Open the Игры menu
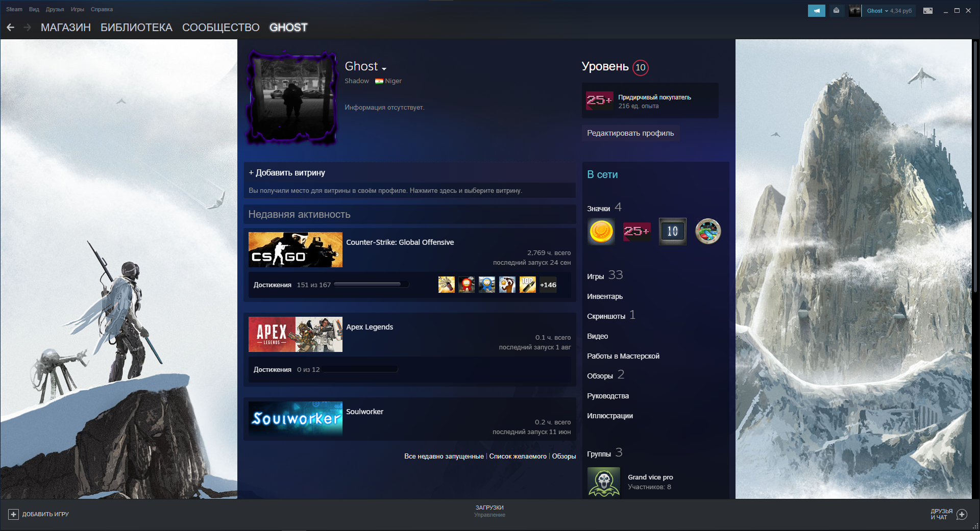Screen dimensions: 980x531 [x=78, y=9]
